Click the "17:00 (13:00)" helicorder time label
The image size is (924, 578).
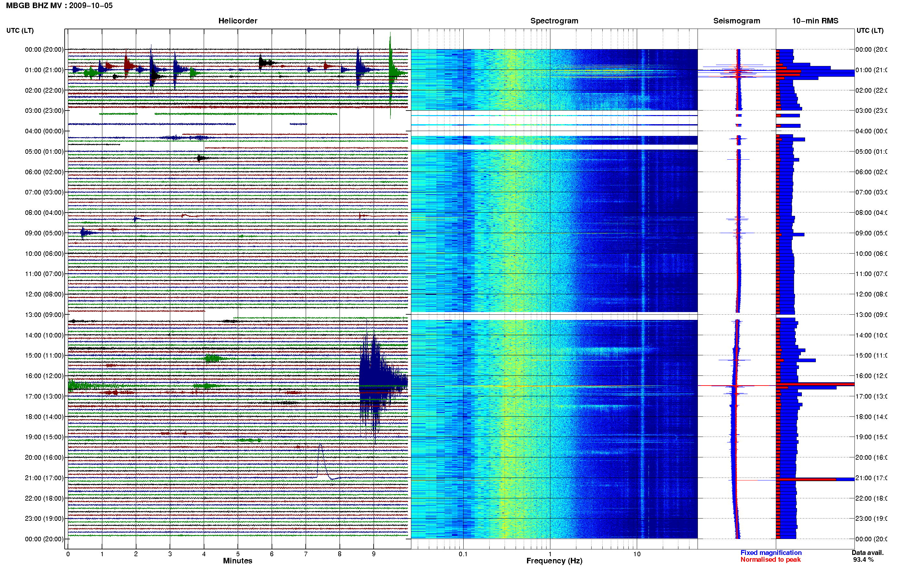[44, 396]
